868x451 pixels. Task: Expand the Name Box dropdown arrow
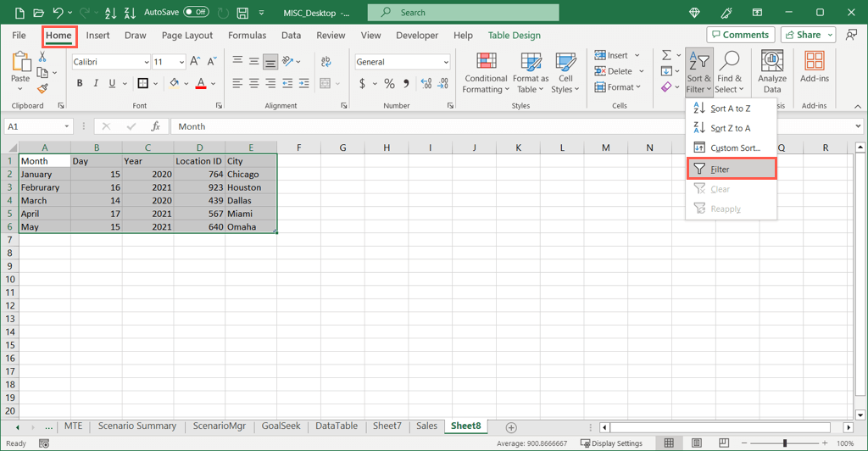click(x=66, y=126)
